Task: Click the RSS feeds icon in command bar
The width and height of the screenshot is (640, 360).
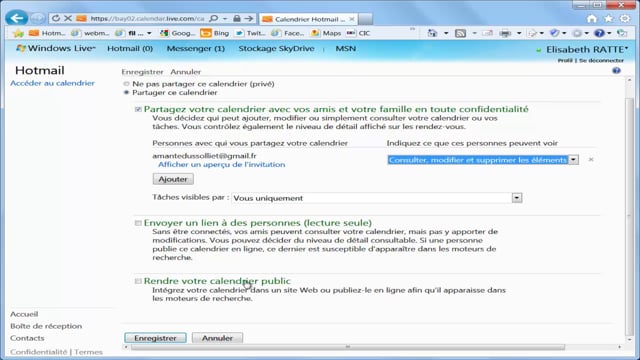Action: pyautogui.click(x=460, y=33)
